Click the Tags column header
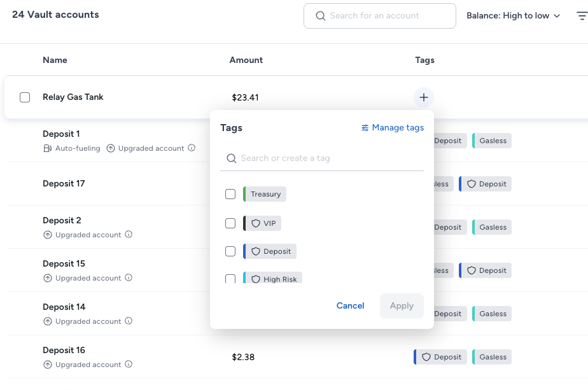588x390 pixels. (425, 60)
